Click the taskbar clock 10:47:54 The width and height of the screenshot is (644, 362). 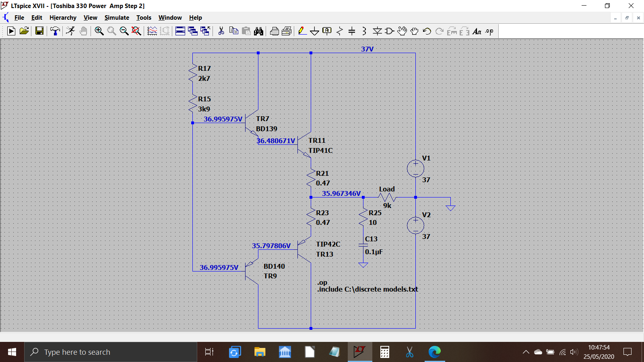point(599,348)
